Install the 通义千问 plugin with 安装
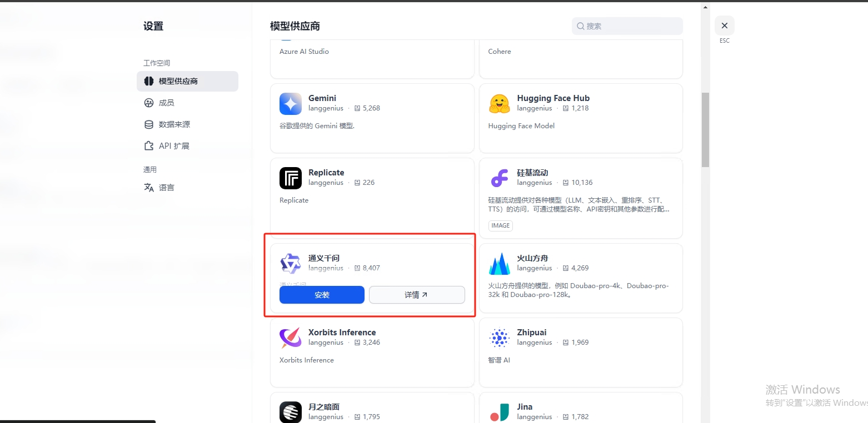The image size is (868, 423). coord(322,295)
